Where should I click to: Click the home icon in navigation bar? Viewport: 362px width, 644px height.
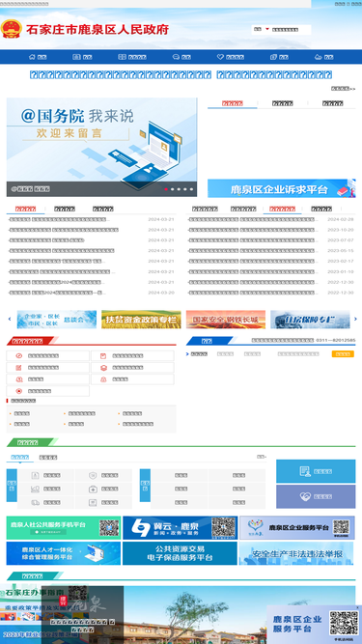[32, 57]
